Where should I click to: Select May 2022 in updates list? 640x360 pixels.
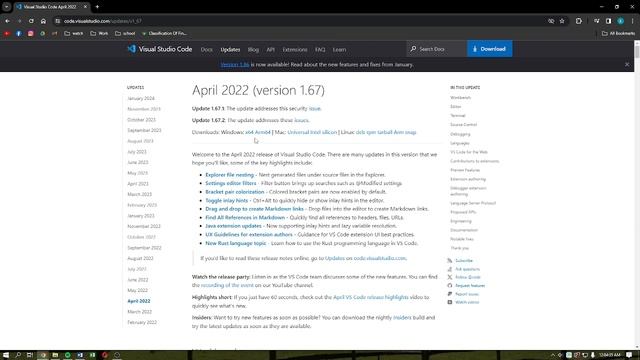pos(138,290)
